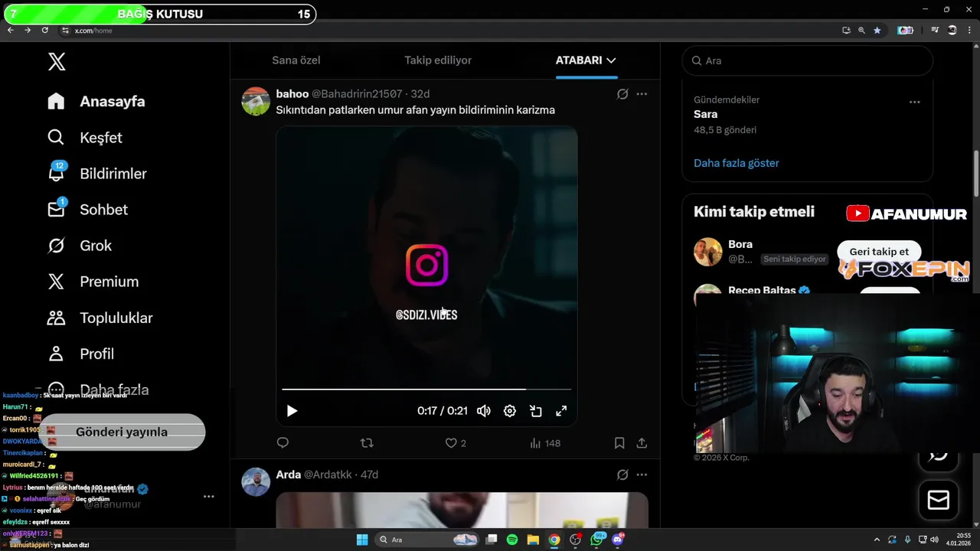Image resolution: width=980 pixels, height=551 pixels.
Task: Click the Gönderi yayınla post button
Action: 122,432
